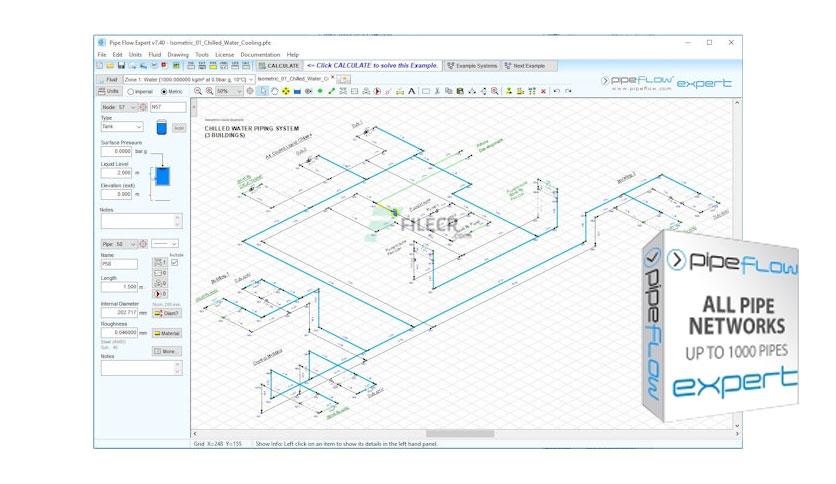836x484 pixels.
Task: Click the zoom-selected-area magnifier icon
Action: 495,91
